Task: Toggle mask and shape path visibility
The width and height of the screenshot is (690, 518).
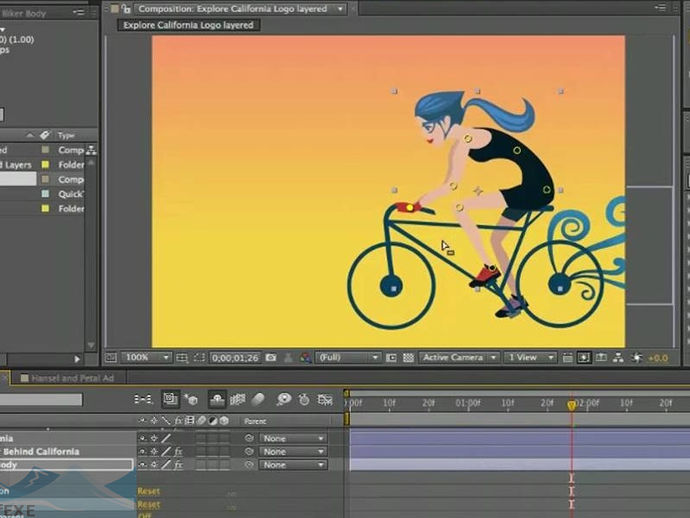Action: coord(199,358)
